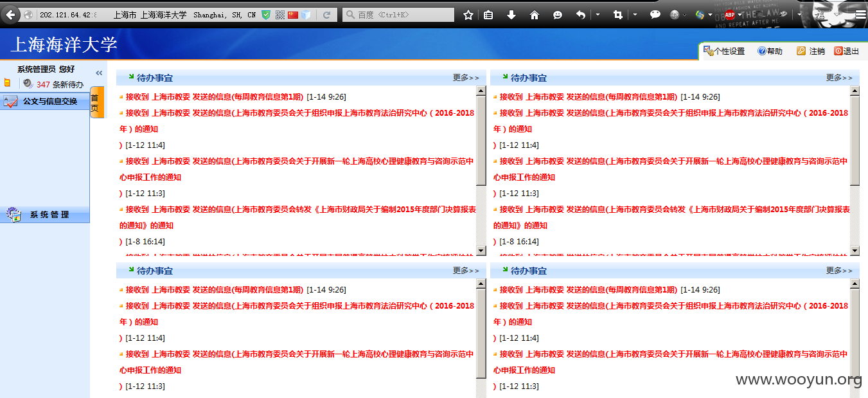Screen dimensions: 868x398
Task: Bookmark this page with the star icon
Action: 468,15
